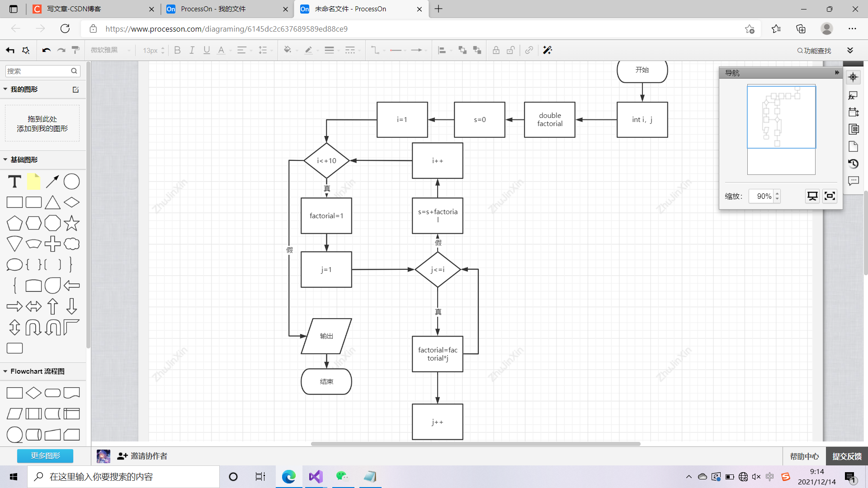Click the format painter icon

point(75,50)
